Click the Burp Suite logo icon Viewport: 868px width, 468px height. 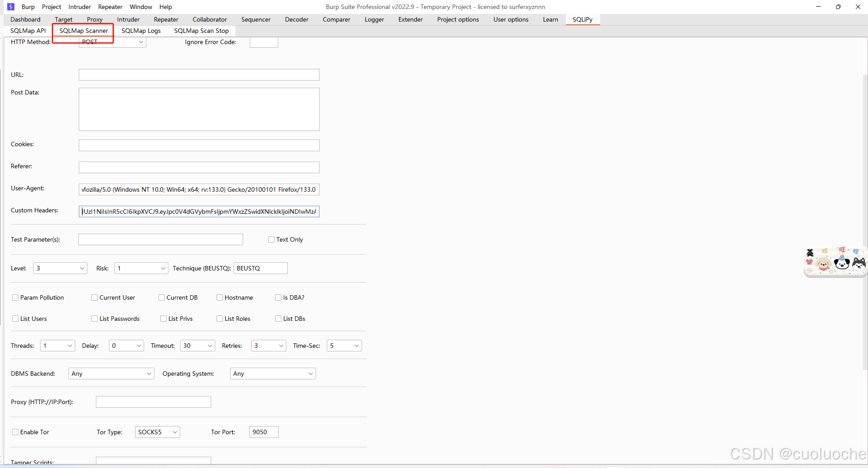11,7
